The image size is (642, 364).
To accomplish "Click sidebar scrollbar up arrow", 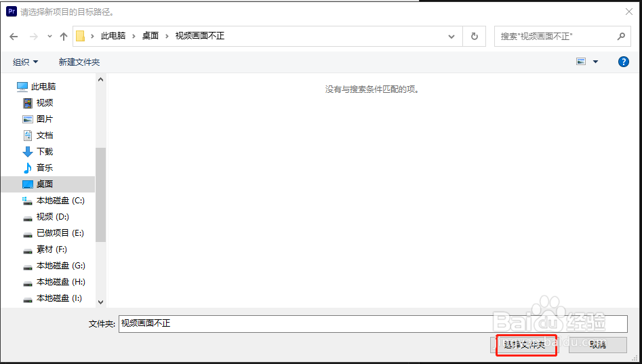I will click(101, 80).
